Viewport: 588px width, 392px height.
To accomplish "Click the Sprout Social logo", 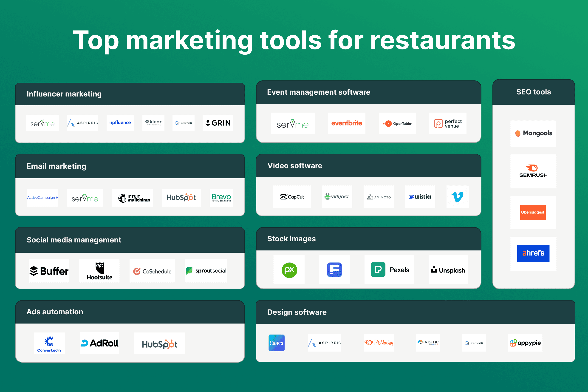I will [x=206, y=271].
